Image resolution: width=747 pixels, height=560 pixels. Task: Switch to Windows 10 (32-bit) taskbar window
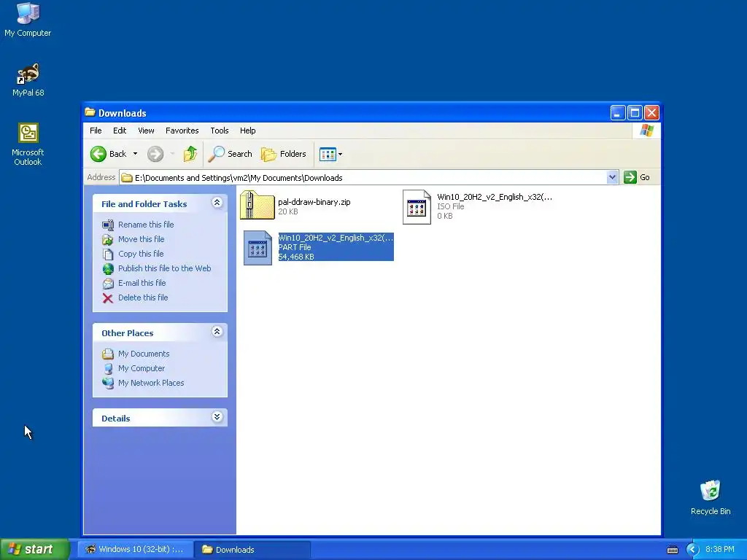tap(135, 550)
